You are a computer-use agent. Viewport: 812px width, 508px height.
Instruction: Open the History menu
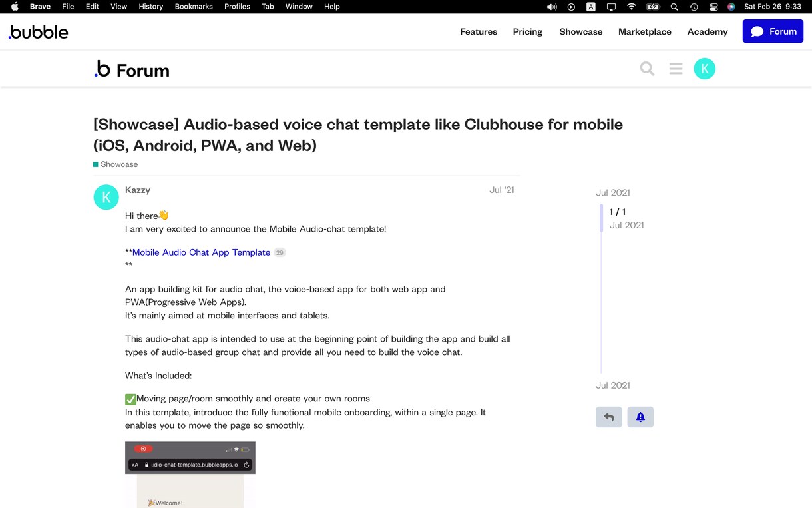(150, 7)
